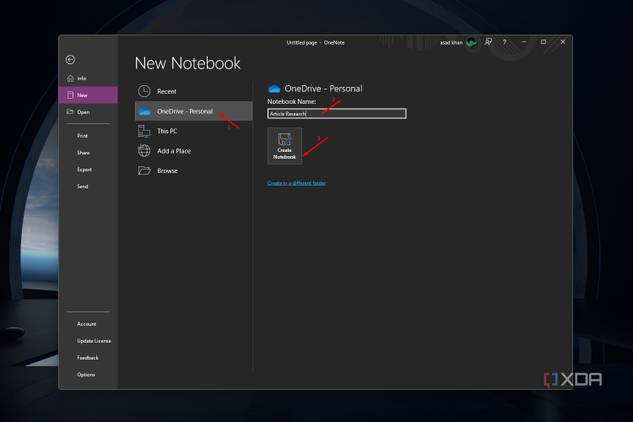The height and width of the screenshot is (422, 633).
Task: Click the asad khan account name
Action: pos(451,42)
